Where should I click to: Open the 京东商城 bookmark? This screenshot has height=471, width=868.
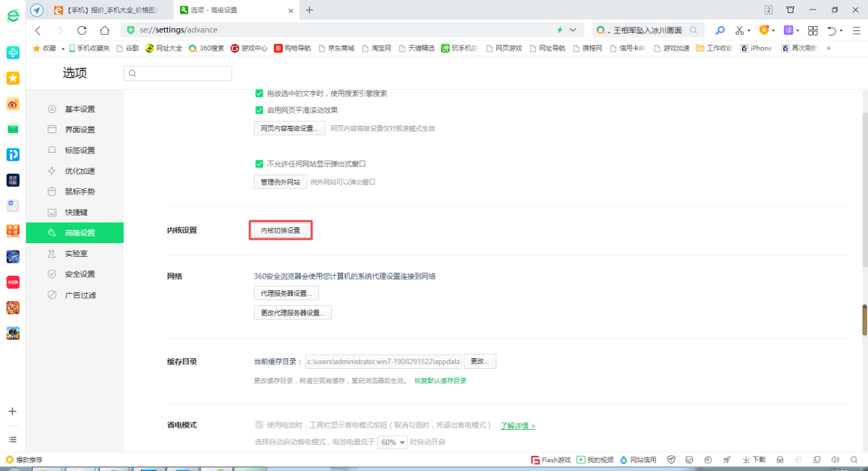[x=336, y=48]
